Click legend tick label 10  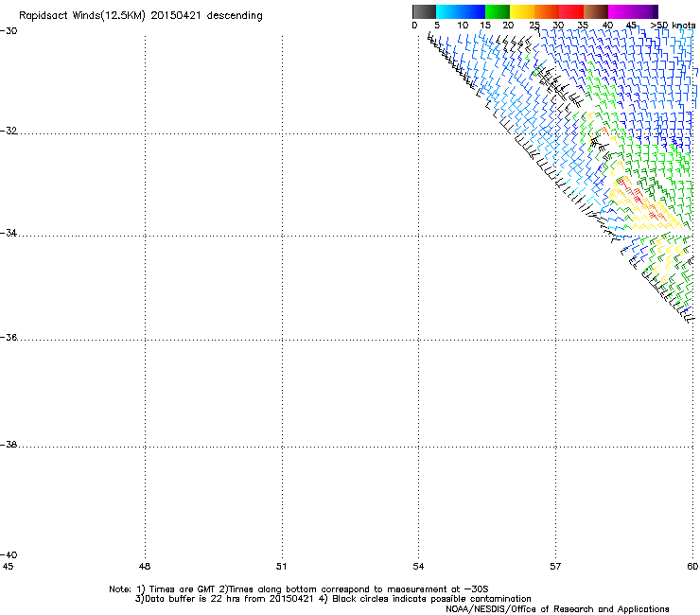[x=463, y=26]
